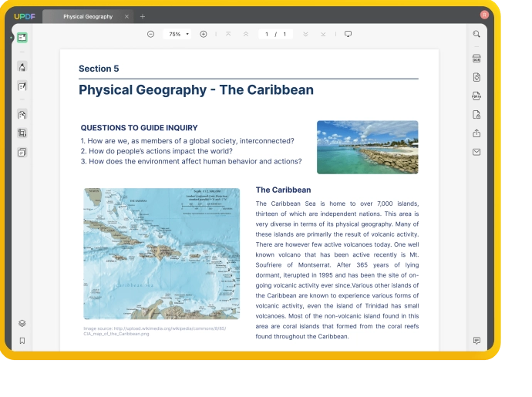Open the Page Tools watermark icon
This screenshot has width=532, height=397.
point(22,153)
